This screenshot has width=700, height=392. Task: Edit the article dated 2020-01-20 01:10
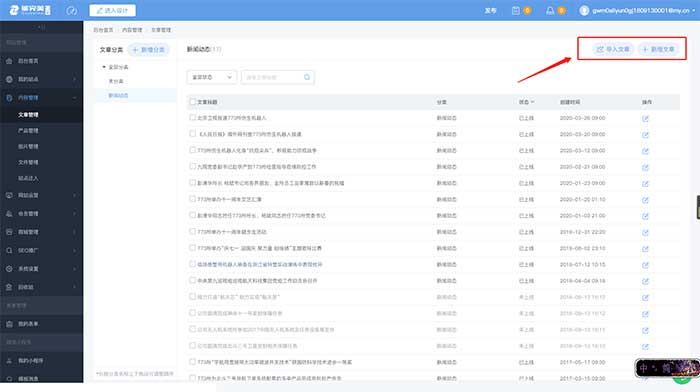pos(645,200)
